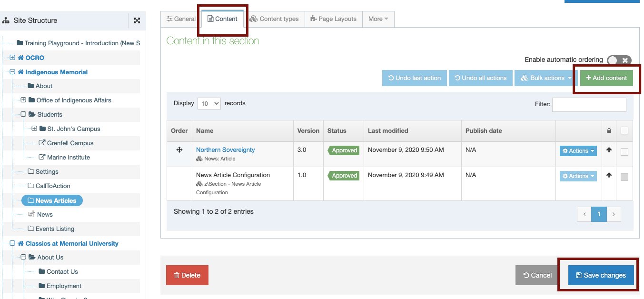Click move-up arrow for News Article Configuration
644x299 pixels.
click(x=609, y=176)
